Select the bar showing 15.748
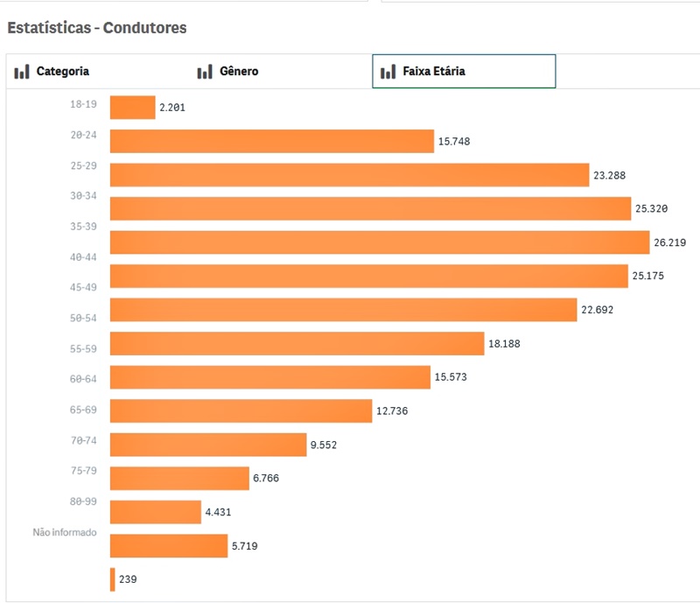The image size is (700, 603). click(271, 141)
